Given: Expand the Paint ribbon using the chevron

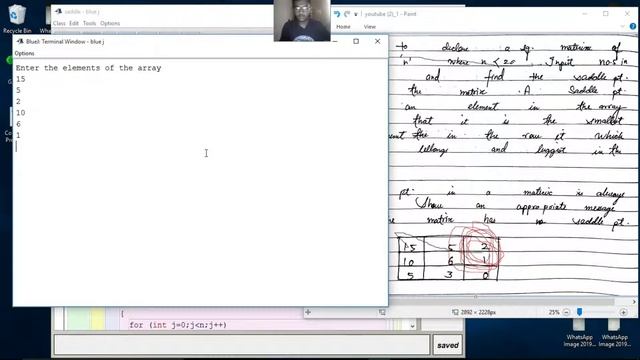Looking at the screenshot, I should 622,26.
